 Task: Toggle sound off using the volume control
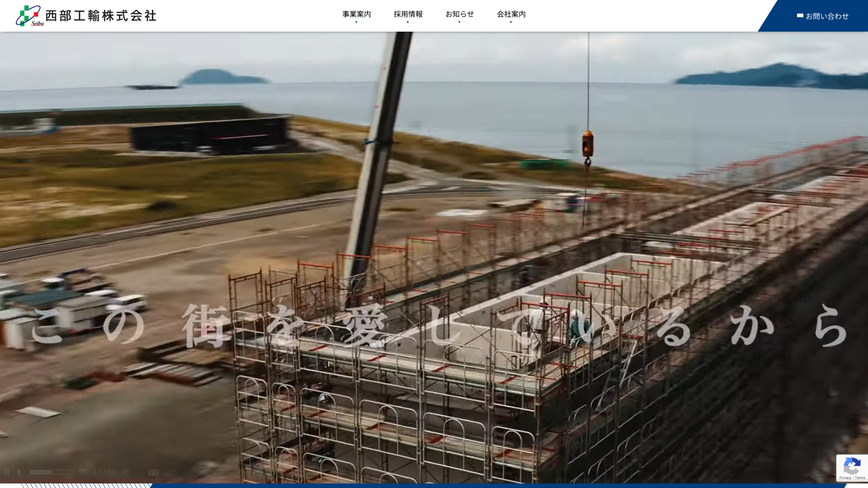click(x=19, y=472)
